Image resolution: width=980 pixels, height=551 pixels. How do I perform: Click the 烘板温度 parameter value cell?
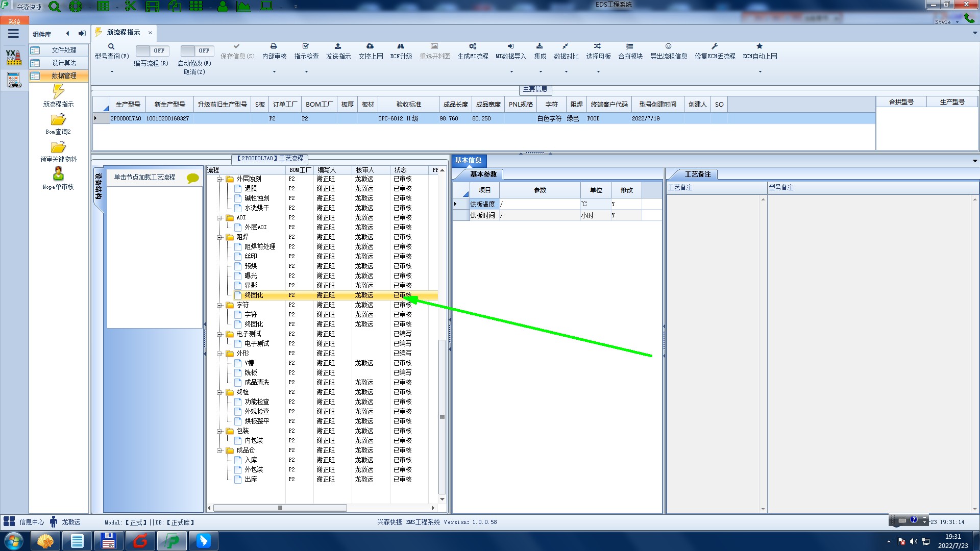(539, 204)
